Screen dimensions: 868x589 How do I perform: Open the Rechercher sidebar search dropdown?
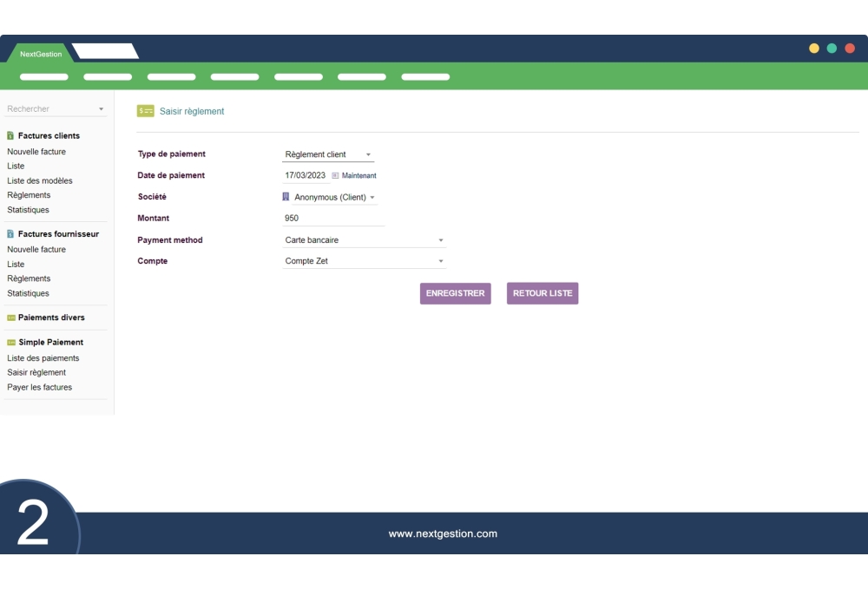point(56,109)
